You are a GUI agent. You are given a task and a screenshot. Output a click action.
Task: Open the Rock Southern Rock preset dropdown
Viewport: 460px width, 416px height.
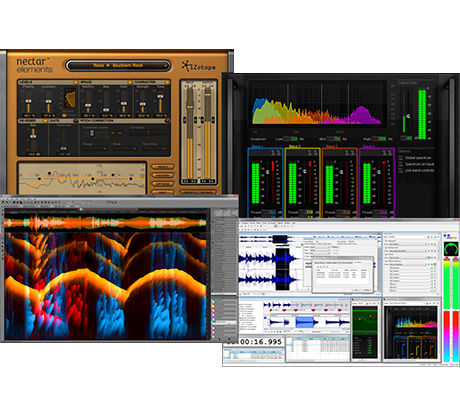[118, 66]
